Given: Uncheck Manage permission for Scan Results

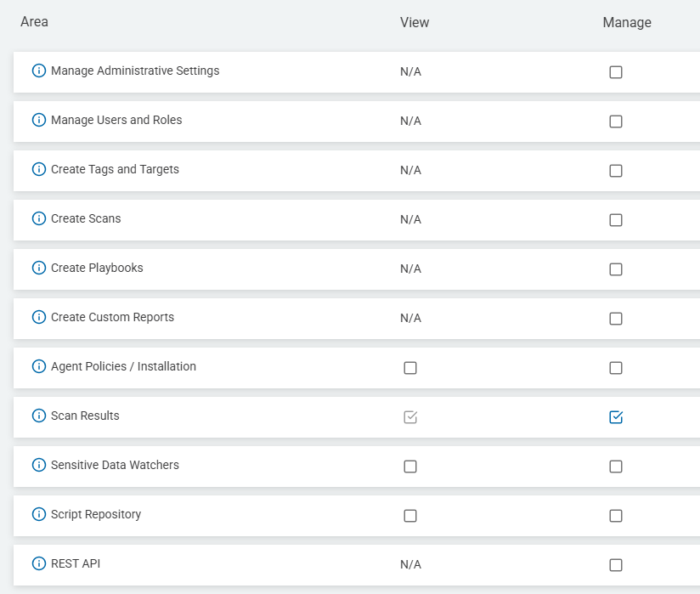Looking at the screenshot, I should pyautogui.click(x=616, y=417).
